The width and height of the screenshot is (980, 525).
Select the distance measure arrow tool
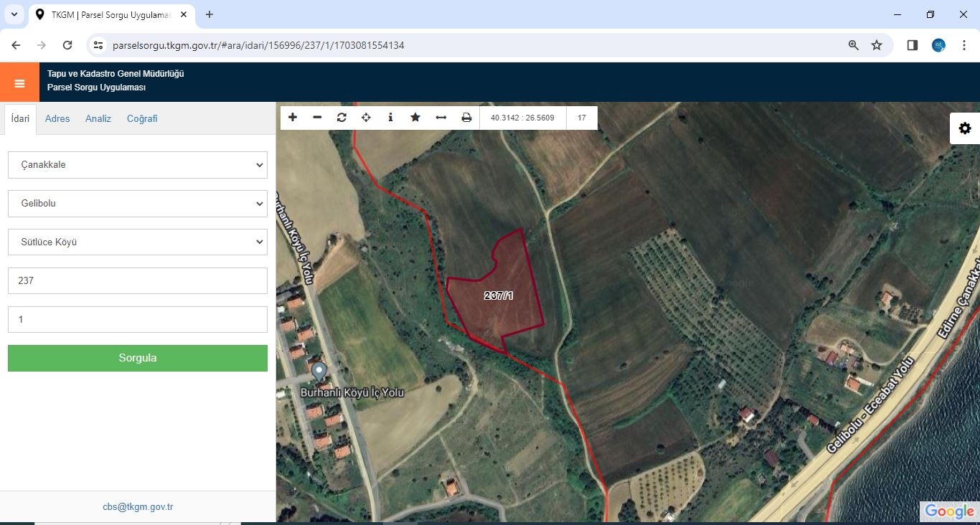pyautogui.click(x=441, y=118)
